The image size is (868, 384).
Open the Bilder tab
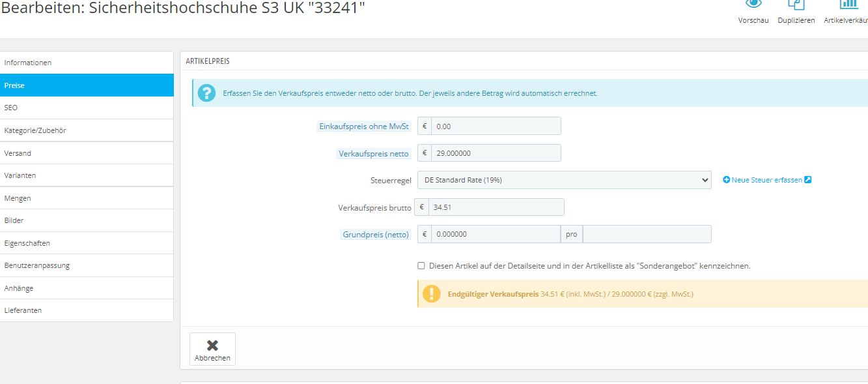click(x=87, y=220)
